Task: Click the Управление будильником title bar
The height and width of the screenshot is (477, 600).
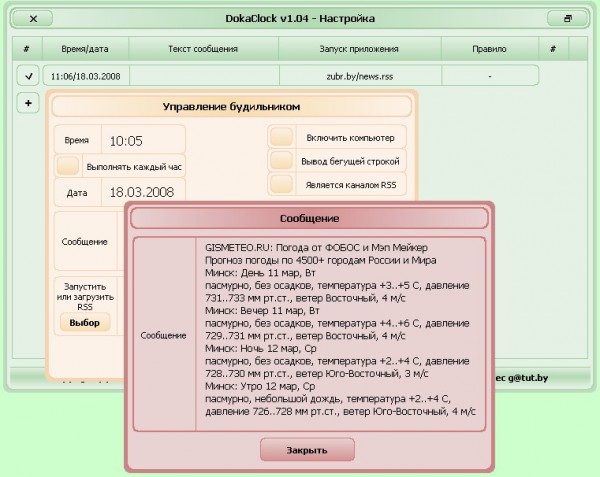Action: (x=232, y=106)
